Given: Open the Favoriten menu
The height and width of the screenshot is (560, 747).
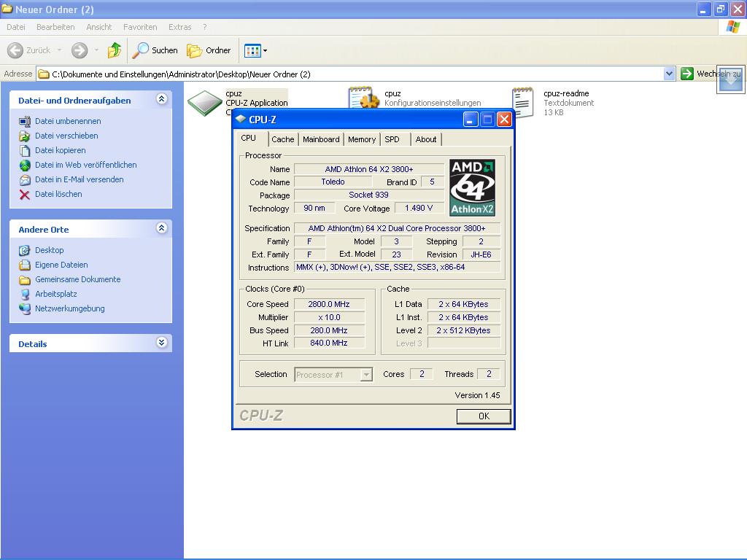Looking at the screenshot, I should coord(140,27).
